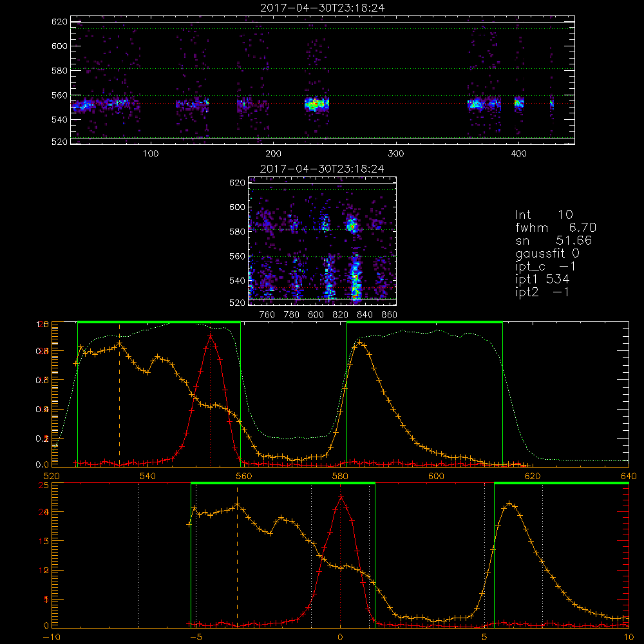
Task: Click x-axis label 600 of third profile plot
Action: coord(436,476)
